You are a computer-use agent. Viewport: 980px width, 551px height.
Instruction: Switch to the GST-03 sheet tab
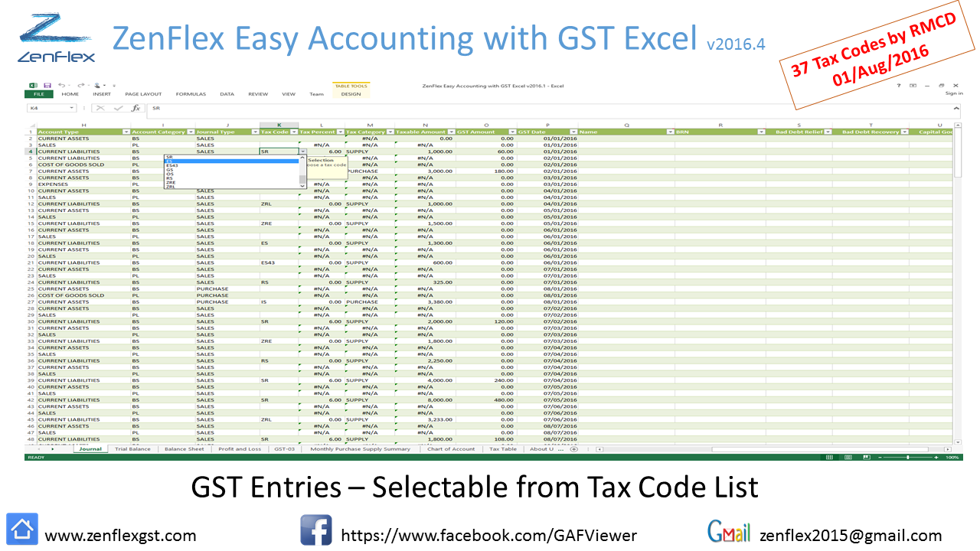285,449
